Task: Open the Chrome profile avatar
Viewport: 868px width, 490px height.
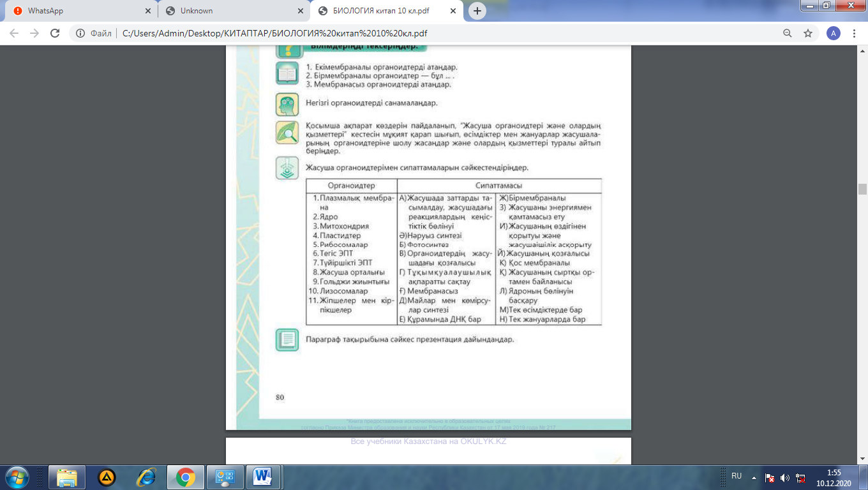Action: [833, 33]
